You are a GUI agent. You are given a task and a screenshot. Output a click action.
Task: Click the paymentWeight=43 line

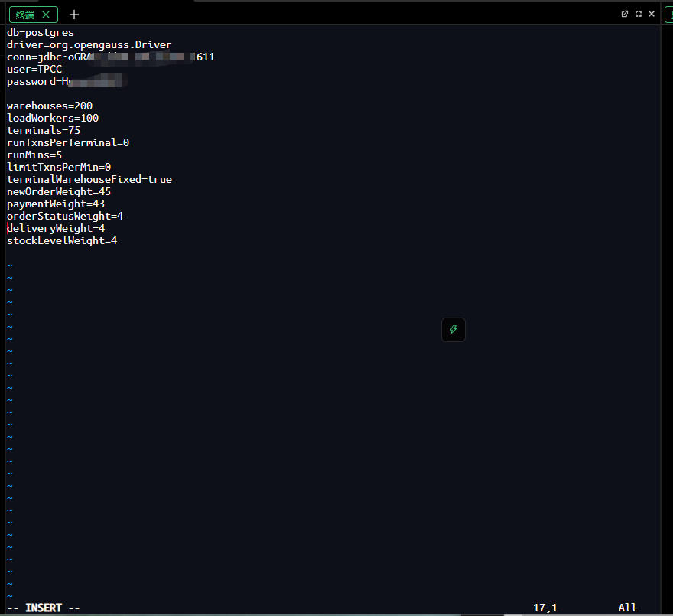point(56,204)
